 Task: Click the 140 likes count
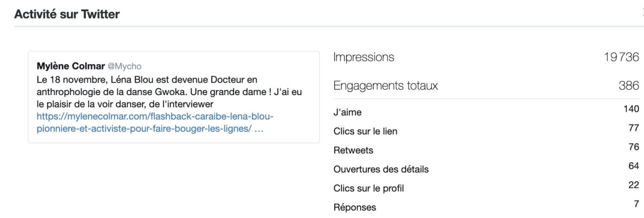tap(631, 109)
